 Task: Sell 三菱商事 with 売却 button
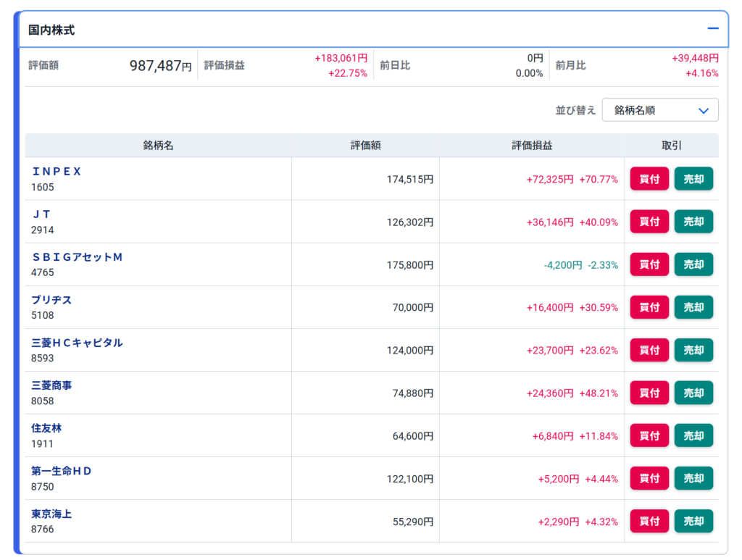click(693, 393)
